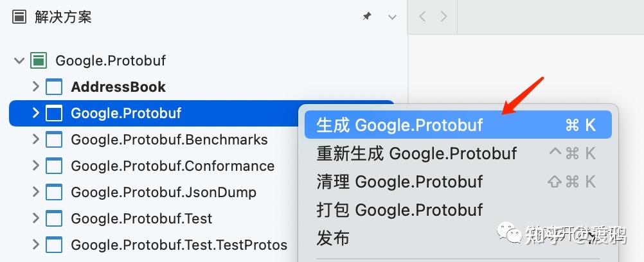Click the Google.Protobuf solution root icon
This screenshot has width=644, height=262.
pyautogui.click(x=39, y=61)
